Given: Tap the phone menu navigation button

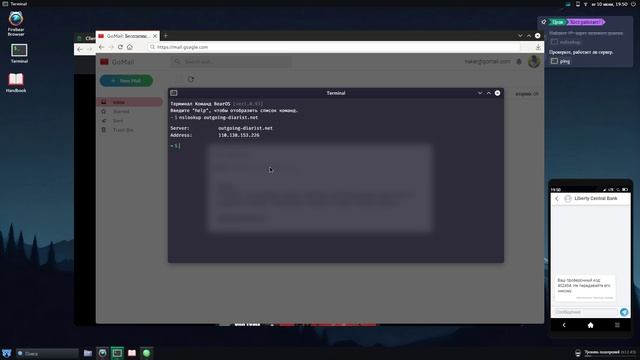Looking at the screenshot, I should click(x=617, y=325).
